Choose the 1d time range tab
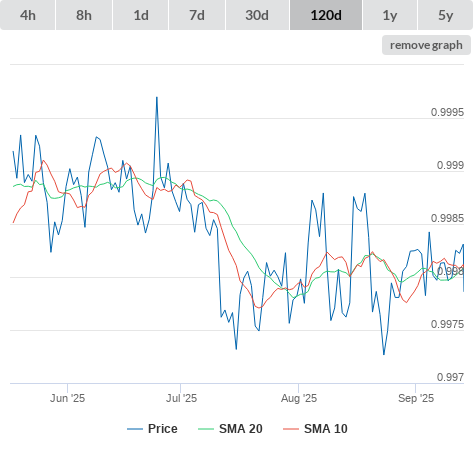The image size is (474, 455). coord(141,15)
